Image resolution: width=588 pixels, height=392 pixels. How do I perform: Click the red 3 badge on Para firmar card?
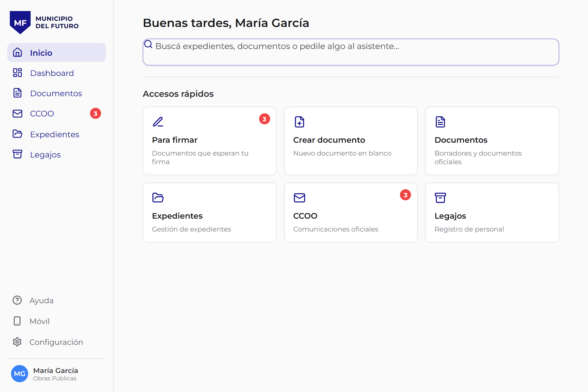point(265,119)
